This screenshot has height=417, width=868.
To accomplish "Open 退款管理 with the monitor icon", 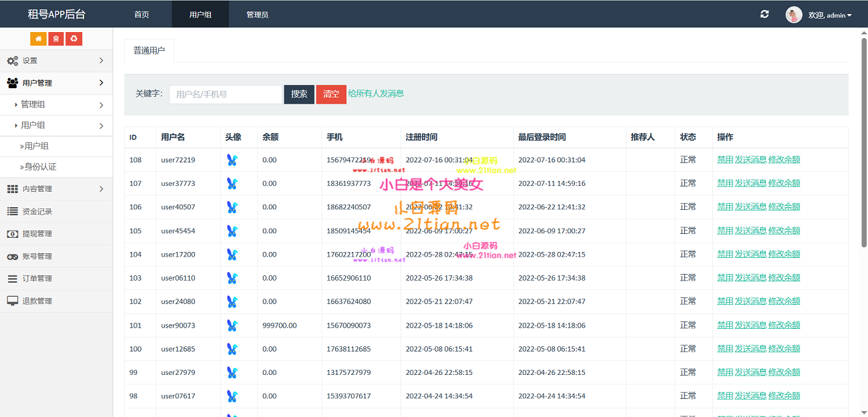I will (x=37, y=301).
